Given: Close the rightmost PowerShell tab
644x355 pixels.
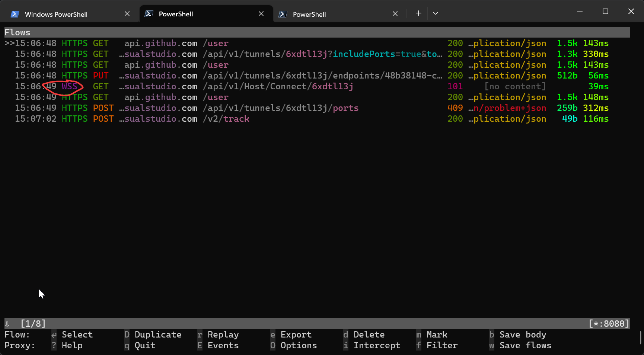Looking at the screenshot, I should pos(395,14).
